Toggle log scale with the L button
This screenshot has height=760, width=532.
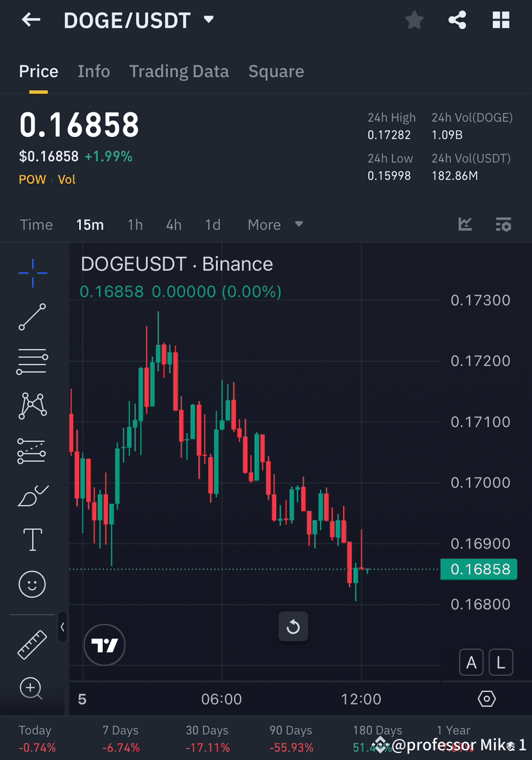[501, 662]
